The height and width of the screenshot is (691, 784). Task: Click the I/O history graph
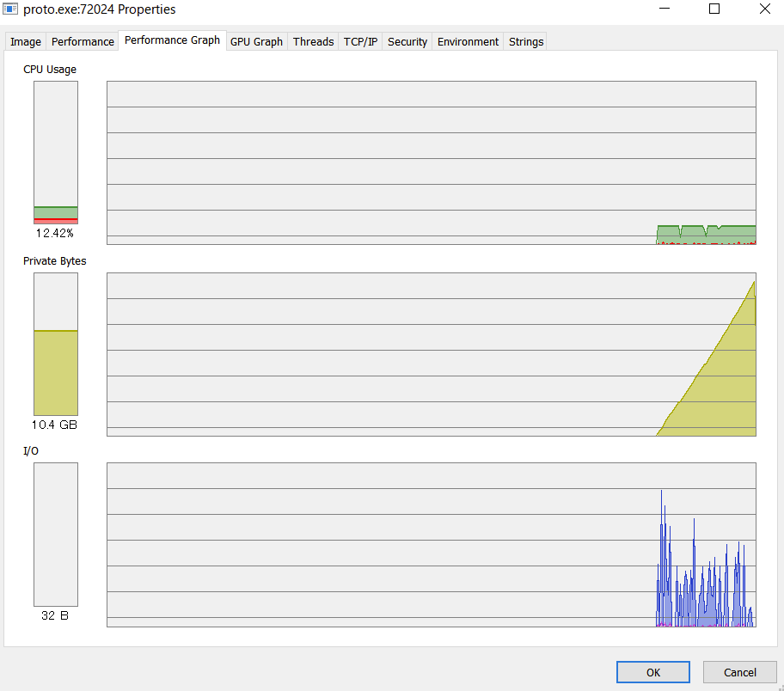click(x=432, y=545)
